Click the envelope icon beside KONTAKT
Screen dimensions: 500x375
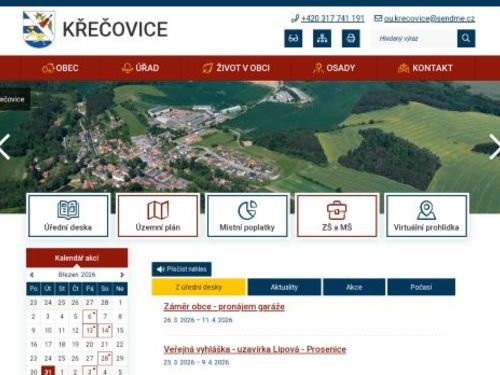(x=403, y=68)
